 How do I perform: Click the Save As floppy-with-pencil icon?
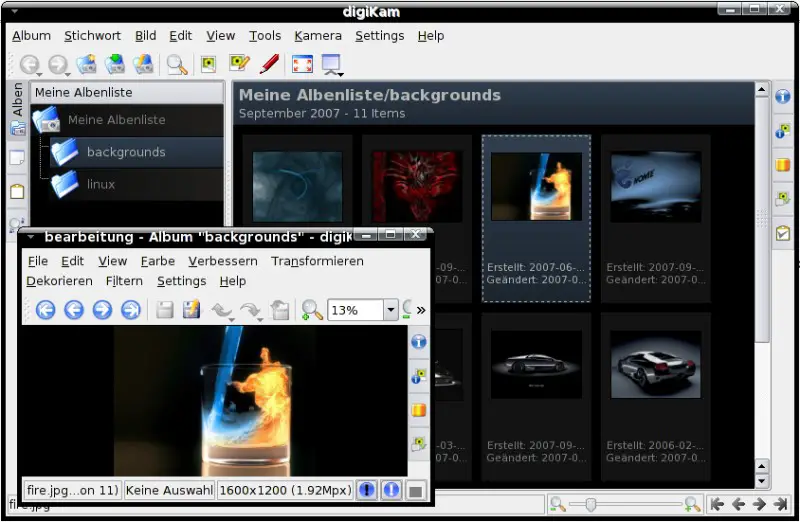pos(192,310)
